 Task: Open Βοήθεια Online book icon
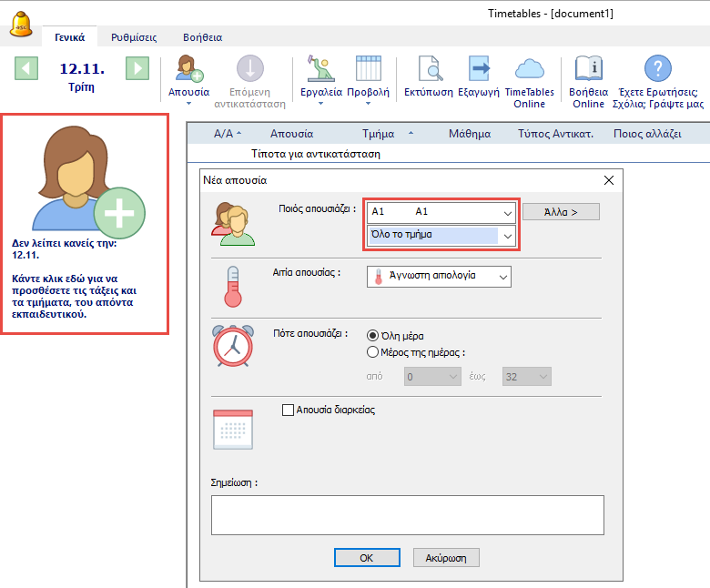(588, 69)
